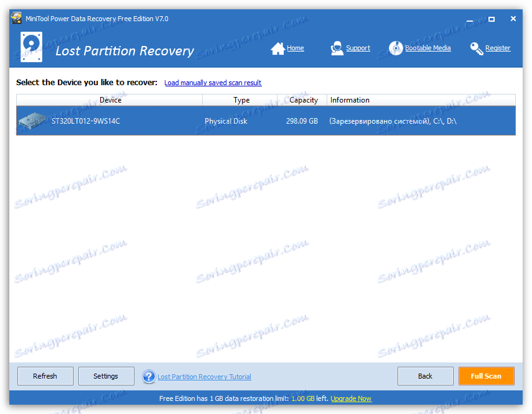
Task: Sort by Capacity column header
Action: pyautogui.click(x=302, y=100)
